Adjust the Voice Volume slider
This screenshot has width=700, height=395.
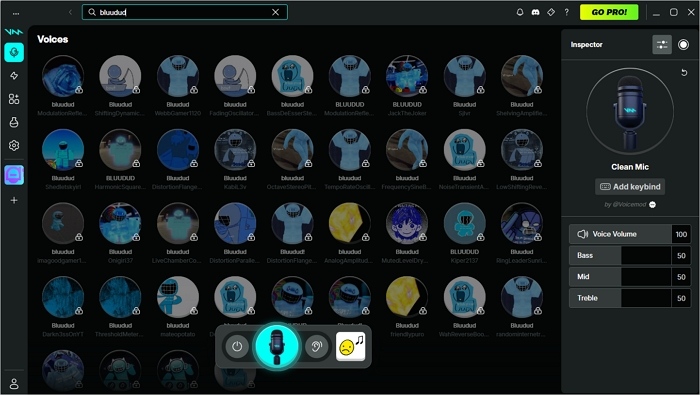620,234
